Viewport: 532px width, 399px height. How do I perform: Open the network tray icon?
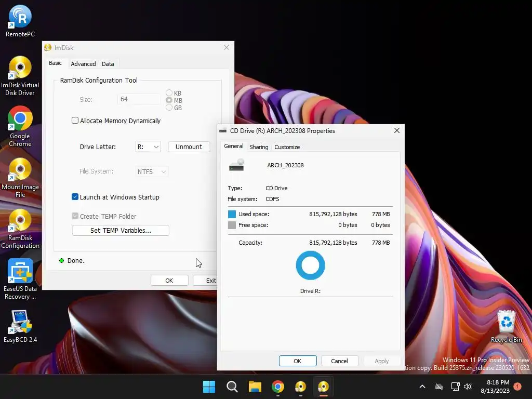pyautogui.click(x=455, y=387)
